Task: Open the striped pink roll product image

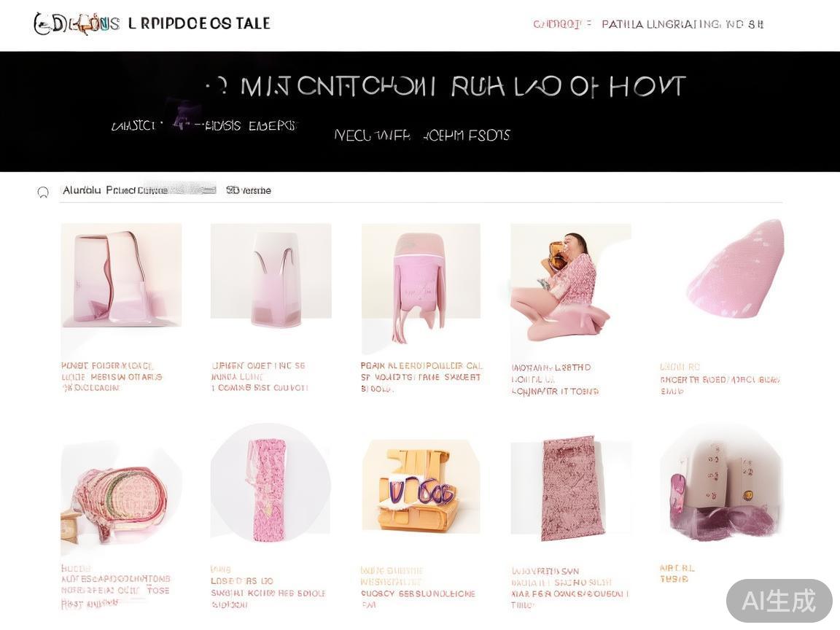Action: click(121, 499)
